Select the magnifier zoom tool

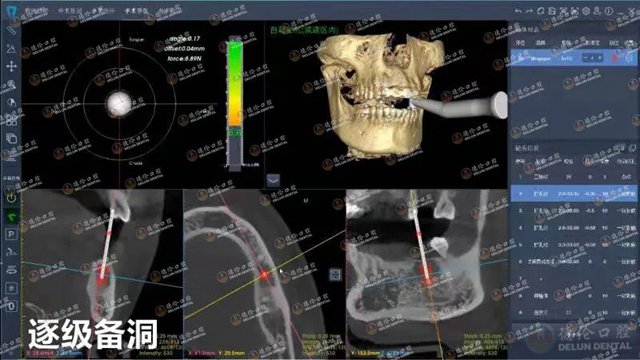[x=11, y=84]
